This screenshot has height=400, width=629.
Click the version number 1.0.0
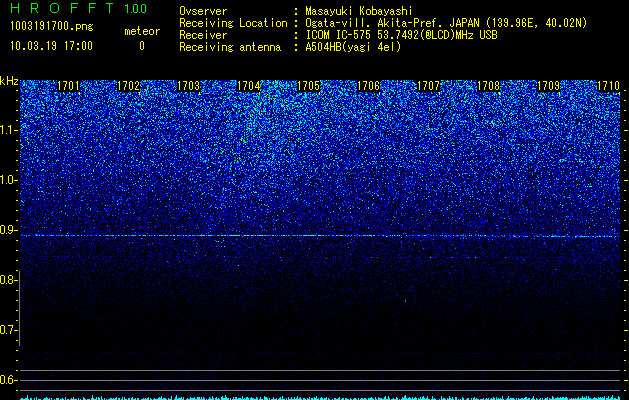click(x=136, y=8)
